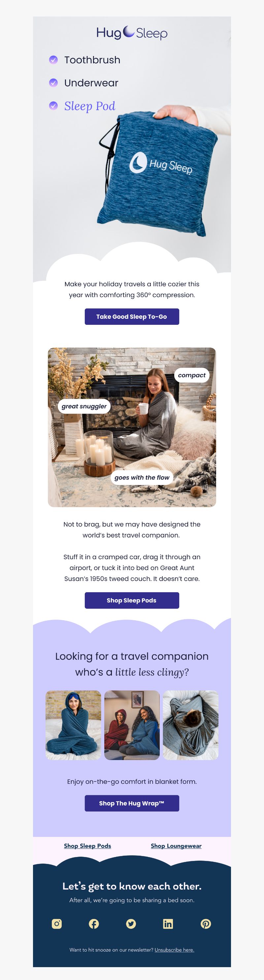Click the checkmark beside Sleep Pod
The width and height of the screenshot is (264, 980).
53,106
